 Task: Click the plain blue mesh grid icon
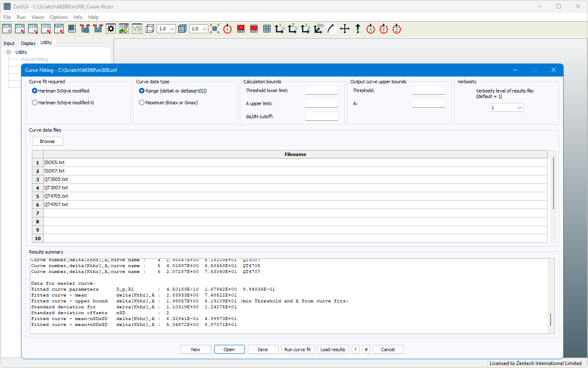tap(267, 29)
